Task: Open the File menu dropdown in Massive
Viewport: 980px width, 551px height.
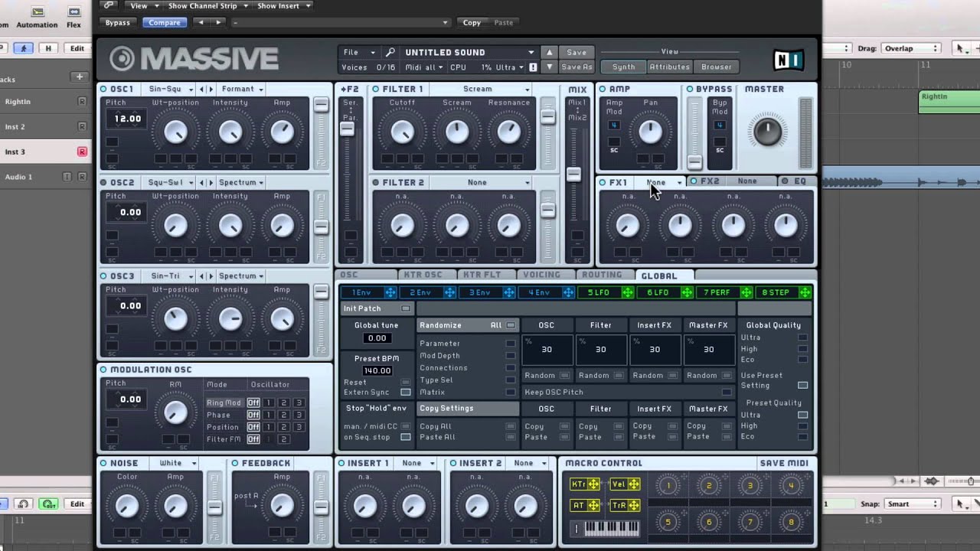Action: click(359, 52)
